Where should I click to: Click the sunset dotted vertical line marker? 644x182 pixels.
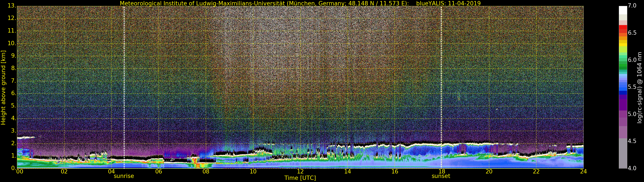(x=441, y=87)
